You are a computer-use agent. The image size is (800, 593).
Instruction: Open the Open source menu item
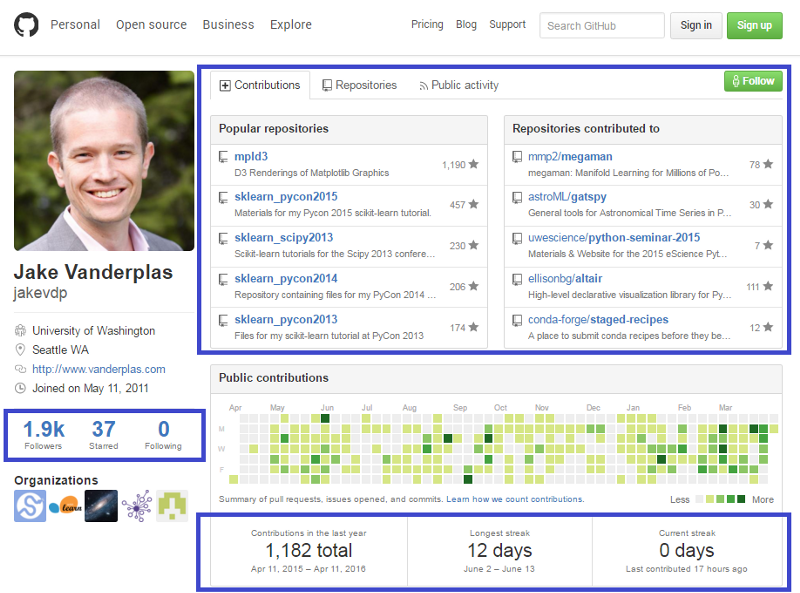click(151, 24)
